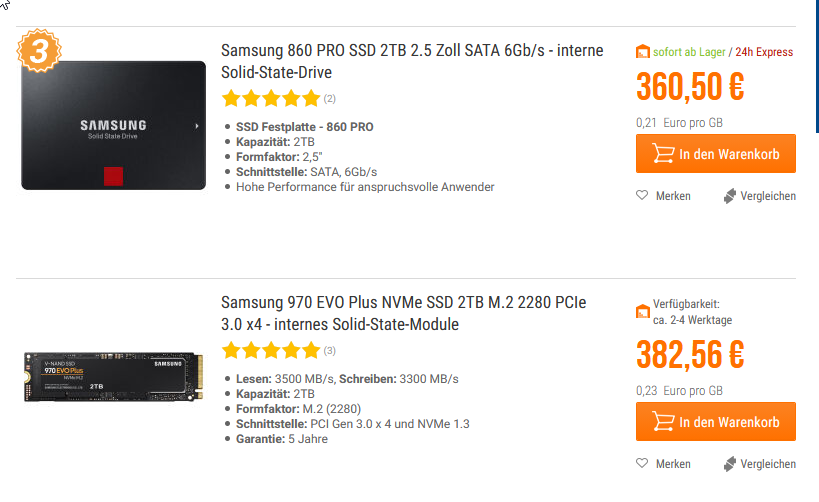
Task: Click availability icon next to Verfügbarkeit text
Action: coord(643,312)
